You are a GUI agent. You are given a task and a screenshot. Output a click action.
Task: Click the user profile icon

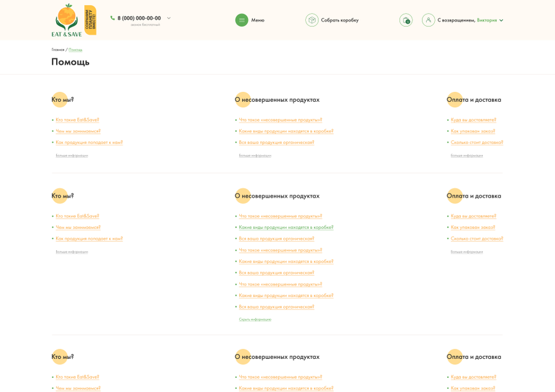click(429, 20)
